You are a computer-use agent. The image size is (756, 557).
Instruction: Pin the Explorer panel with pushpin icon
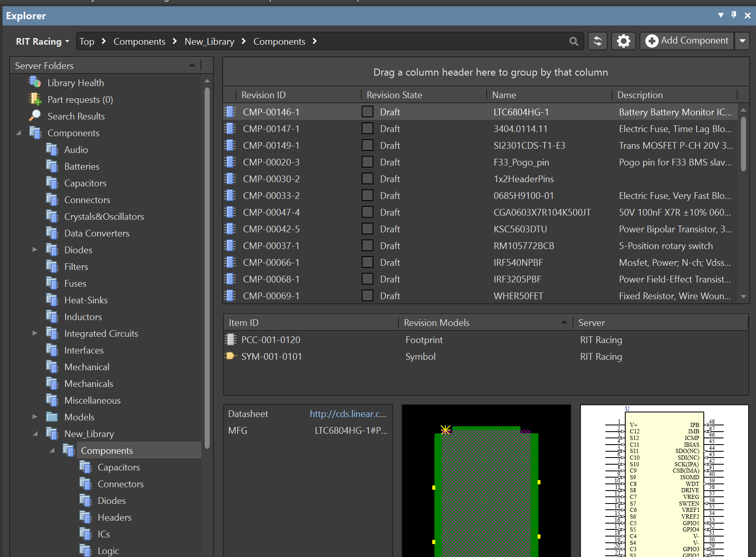(734, 15)
